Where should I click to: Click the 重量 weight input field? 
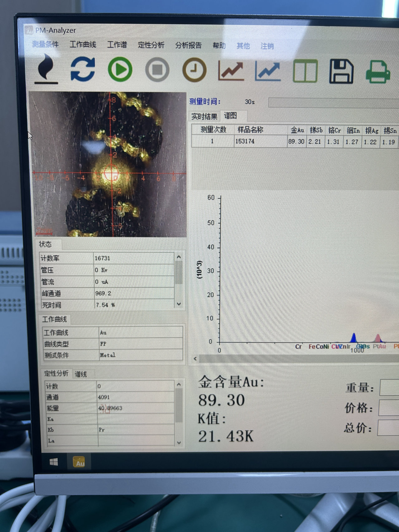tap(389, 387)
